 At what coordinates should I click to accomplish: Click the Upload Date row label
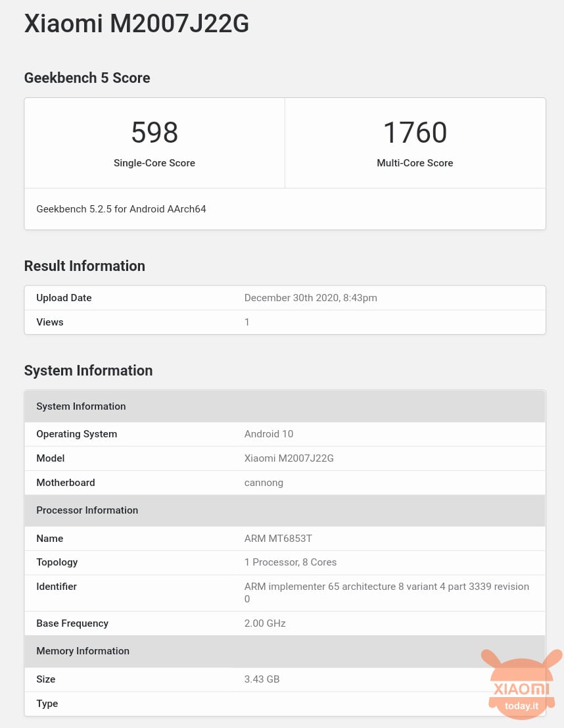click(64, 298)
